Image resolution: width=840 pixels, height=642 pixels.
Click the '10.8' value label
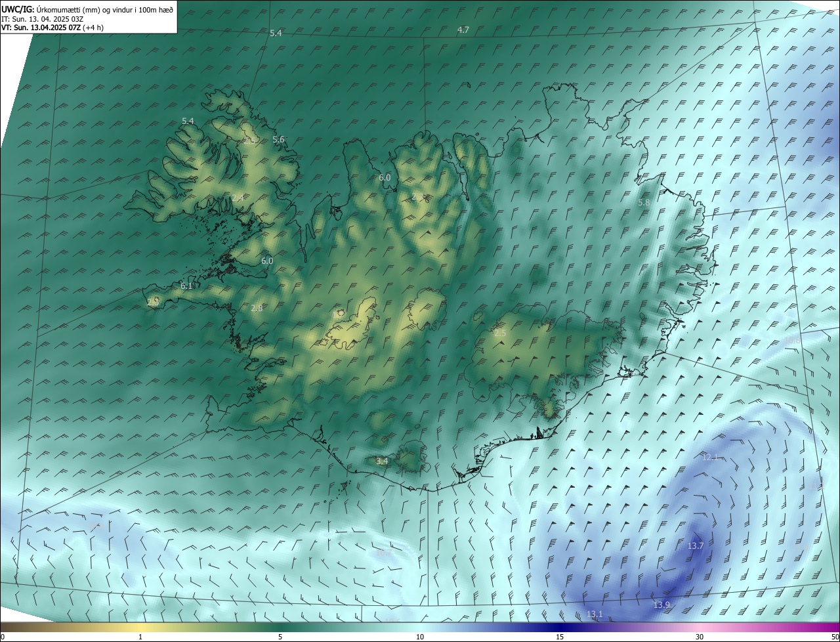pyautogui.click(x=793, y=341)
